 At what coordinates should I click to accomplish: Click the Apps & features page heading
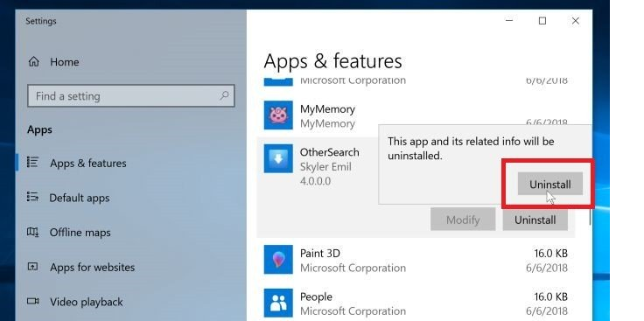[332, 60]
